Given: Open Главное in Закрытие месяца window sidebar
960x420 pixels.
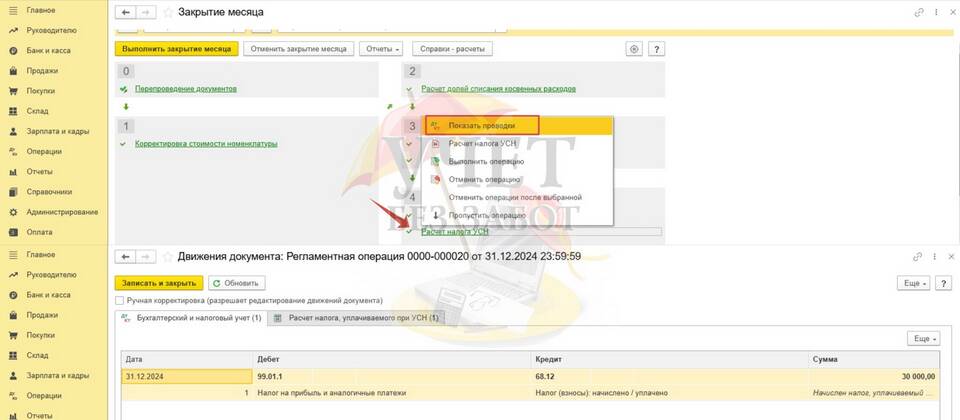Looking at the screenshot, I should point(40,10).
